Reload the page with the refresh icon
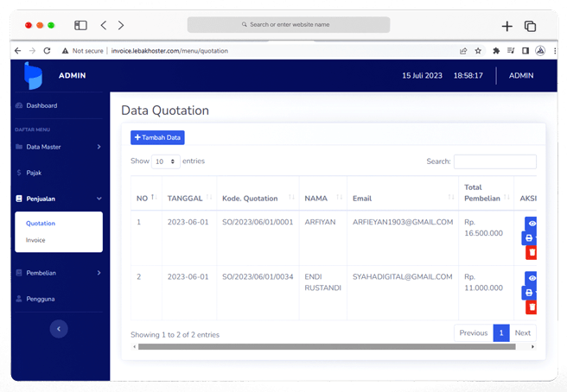 (47, 51)
